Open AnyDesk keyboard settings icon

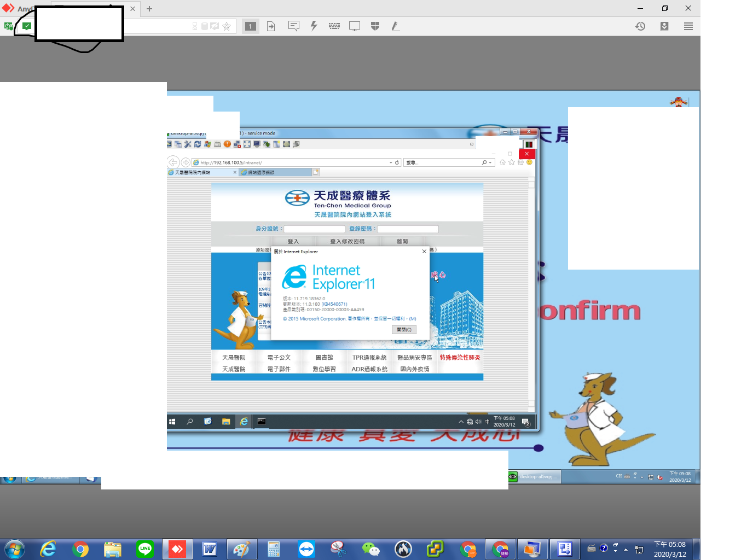(x=334, y=26)
